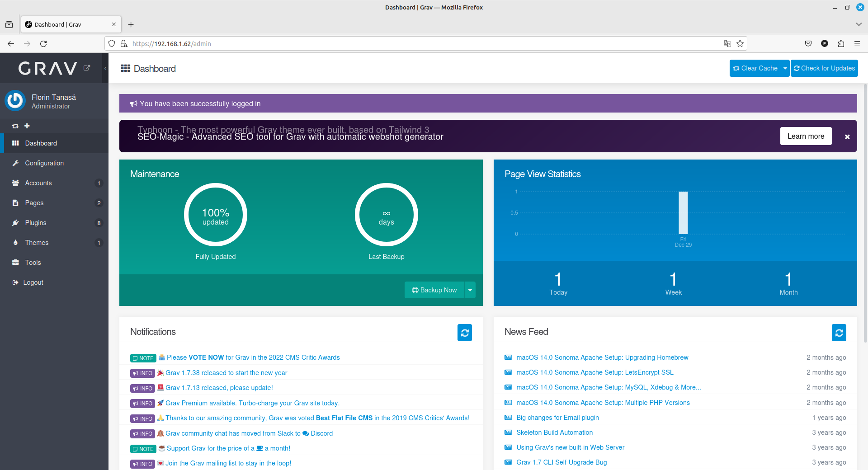
Task: Refresh the Notifications panel
Action: tap(465, 333)
